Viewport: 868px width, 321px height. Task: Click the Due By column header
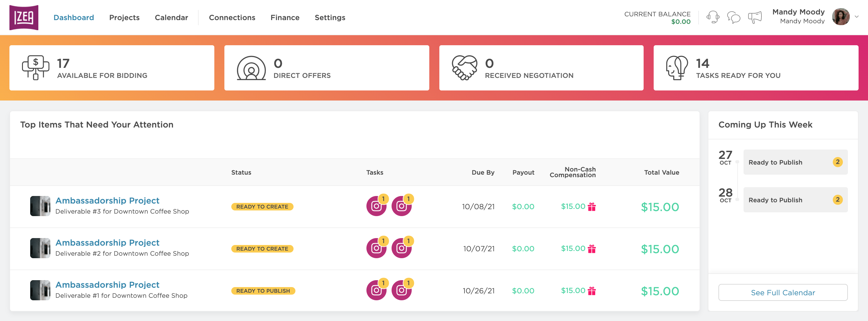(x=483, y=172)
